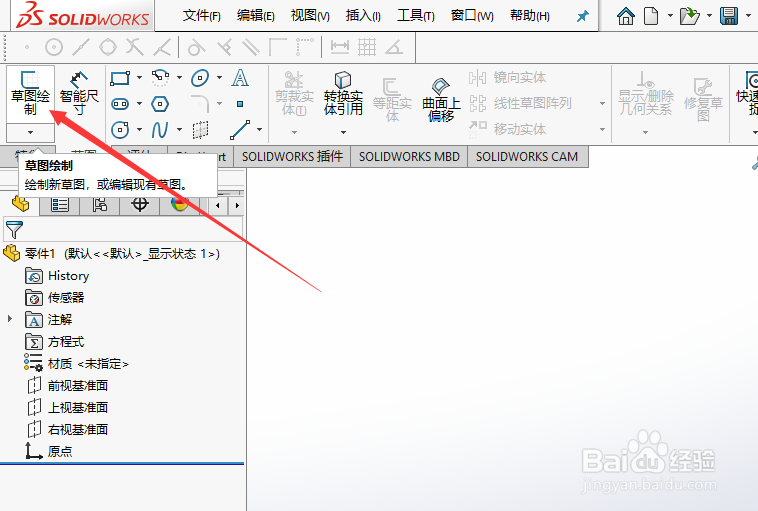The image size is (758, 511).
Task: Select the 传感器 tree item
Action: (x=55, y=298)
